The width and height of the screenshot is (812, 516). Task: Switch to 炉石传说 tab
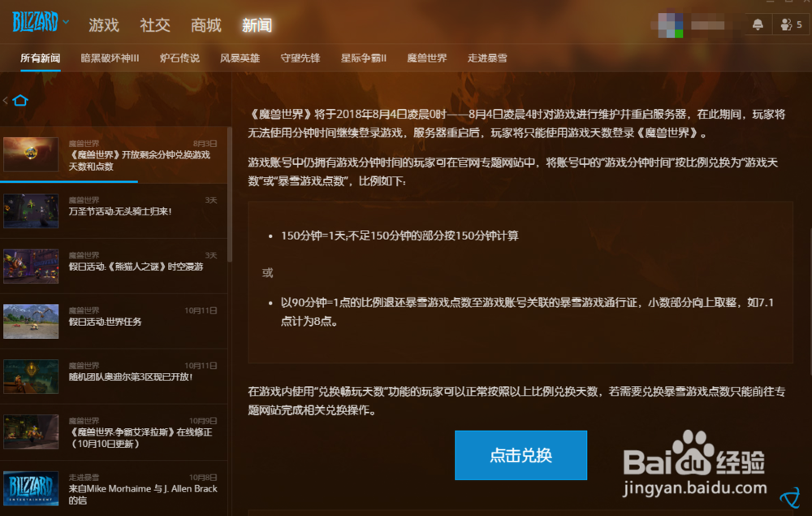(x=179, y=58)
